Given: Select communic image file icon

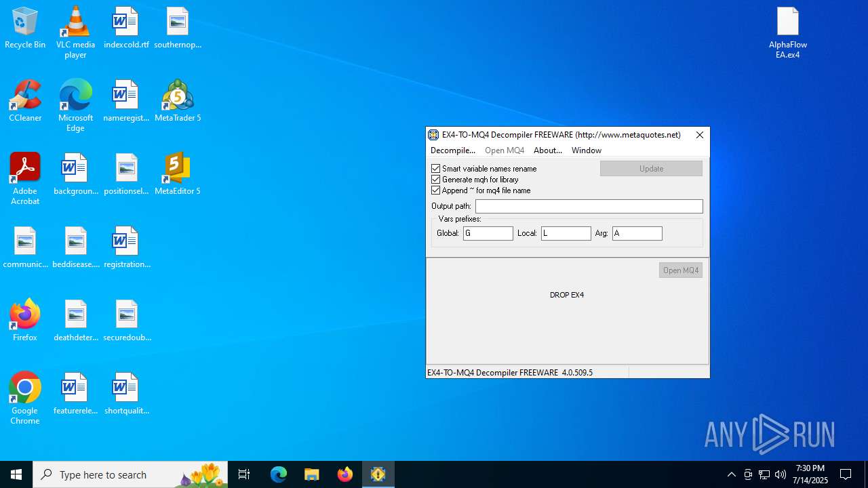Looking at the screenshot, I should click(x=25, y=248).
